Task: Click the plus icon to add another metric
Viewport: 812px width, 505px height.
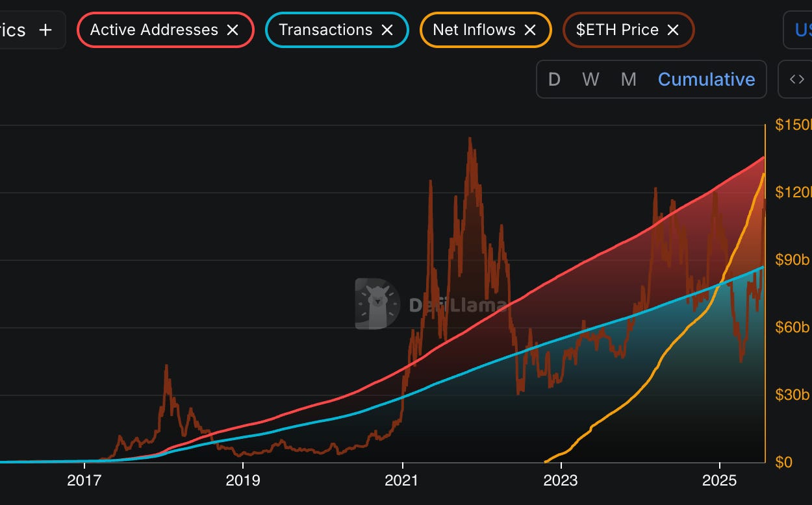Action: coord(45,29)
